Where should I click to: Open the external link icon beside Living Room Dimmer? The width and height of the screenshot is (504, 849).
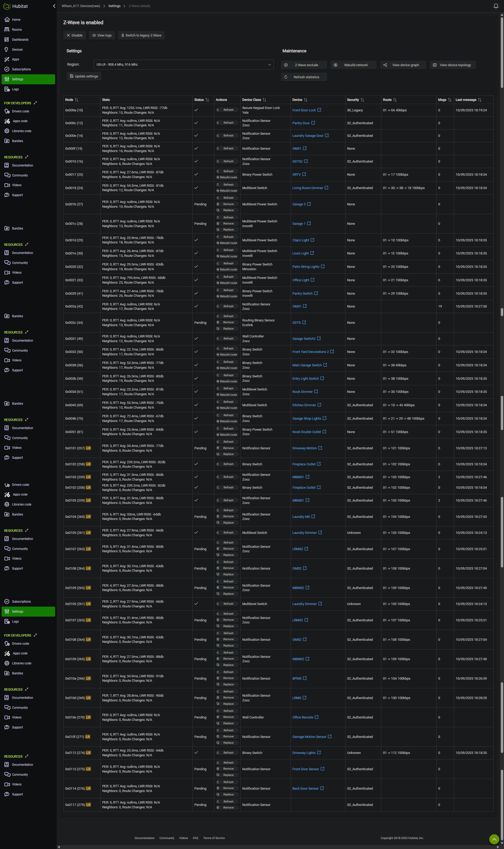coord(326,187)
